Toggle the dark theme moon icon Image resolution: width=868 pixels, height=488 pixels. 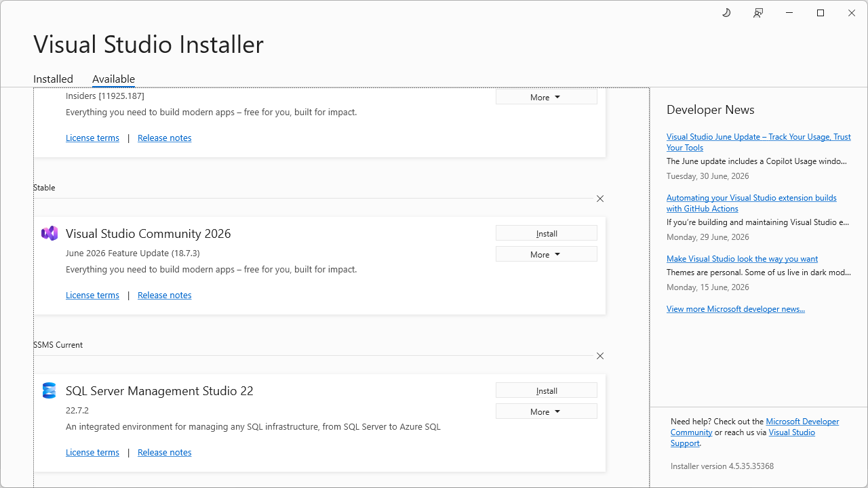click(726, 13)
